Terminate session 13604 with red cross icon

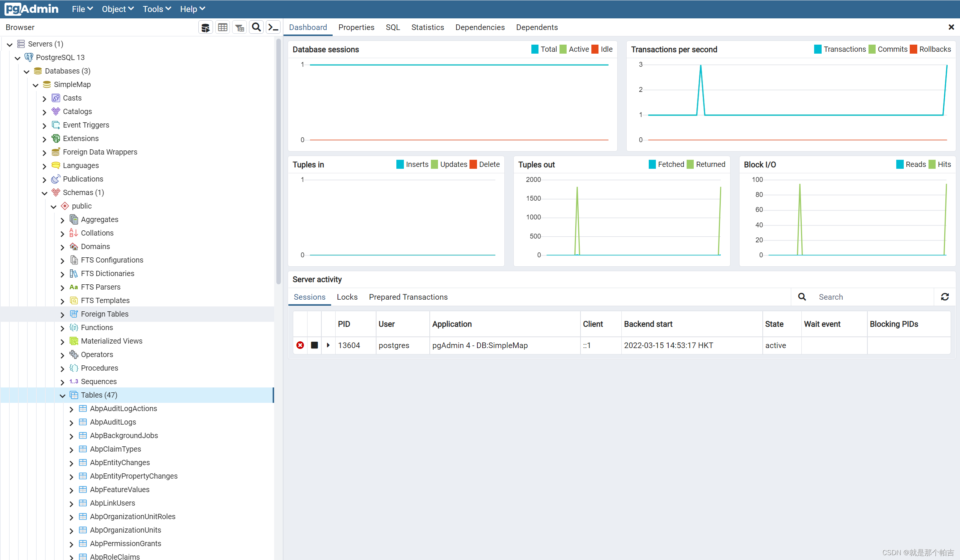point(300,345)
